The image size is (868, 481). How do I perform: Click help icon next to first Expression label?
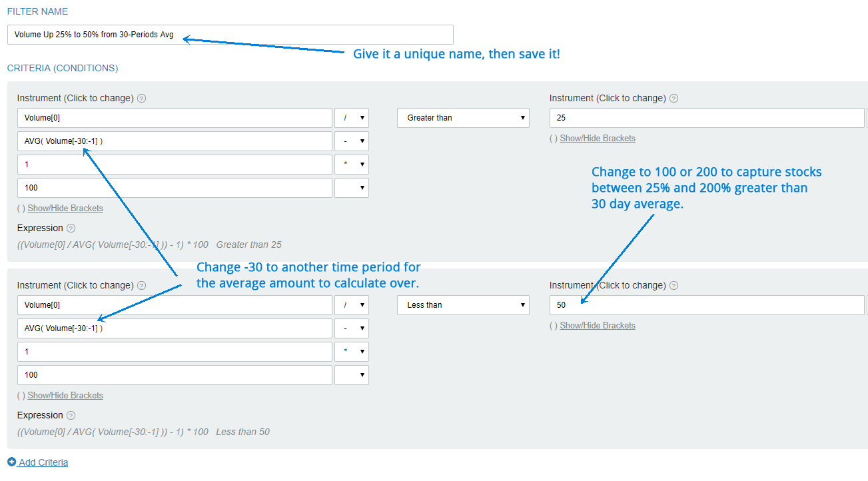[x=71, y=228]
